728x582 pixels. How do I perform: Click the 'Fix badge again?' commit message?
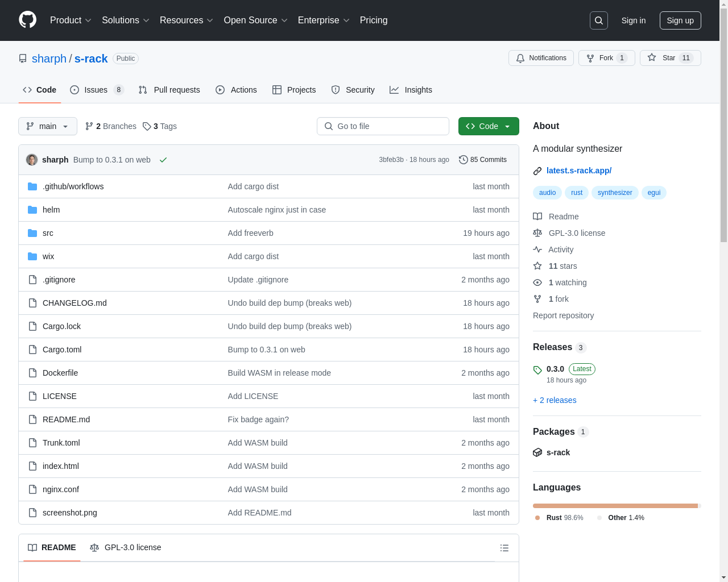[258, 419]
